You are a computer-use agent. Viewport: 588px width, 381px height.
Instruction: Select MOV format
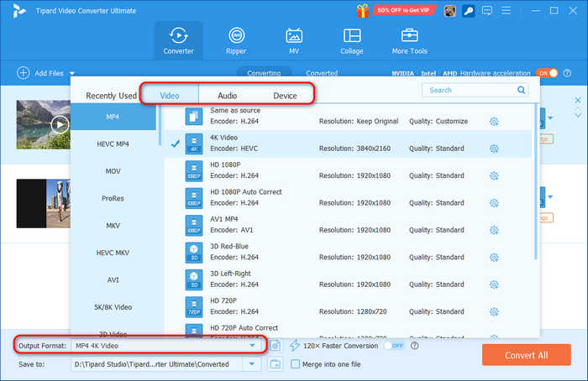pyautogui.click(x=113, y=171)
